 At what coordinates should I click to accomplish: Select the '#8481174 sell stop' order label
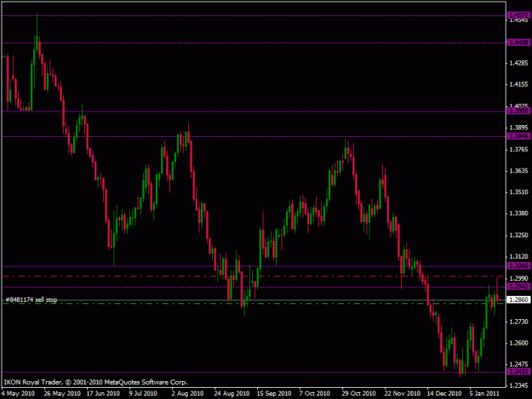[31, 299]
